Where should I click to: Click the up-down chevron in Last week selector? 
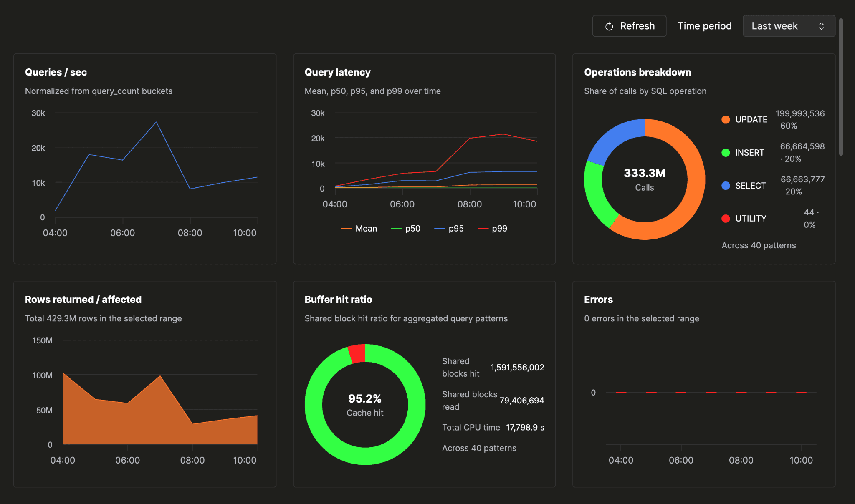pyautogui.click(x=821, y=26)
